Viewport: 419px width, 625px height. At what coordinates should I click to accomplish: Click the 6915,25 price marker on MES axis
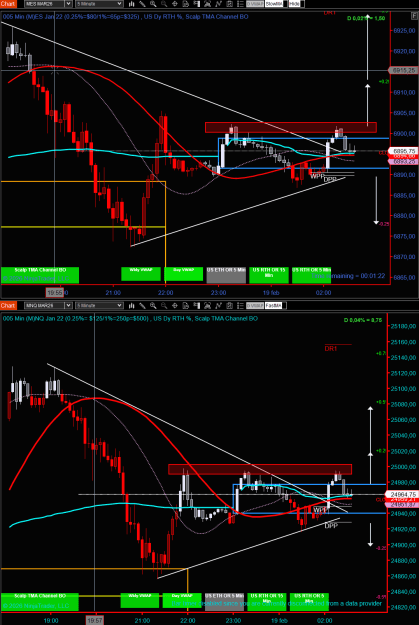404,70
